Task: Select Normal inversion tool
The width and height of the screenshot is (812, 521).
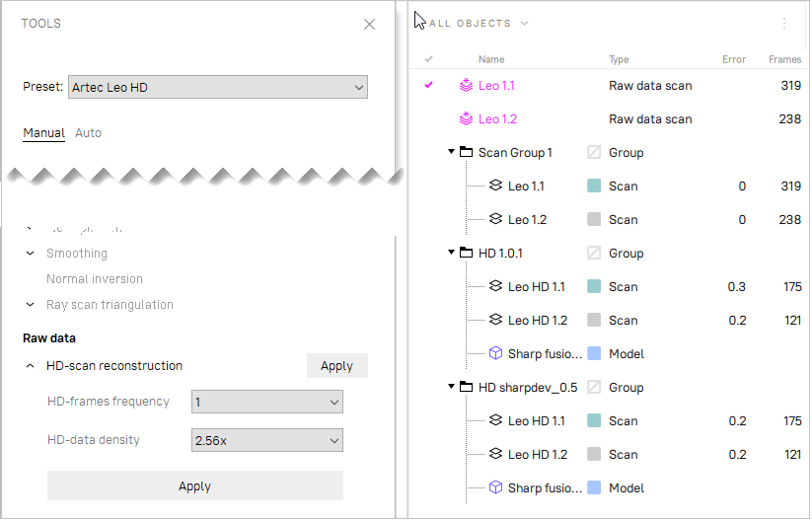Action: (x=95, y=279)
